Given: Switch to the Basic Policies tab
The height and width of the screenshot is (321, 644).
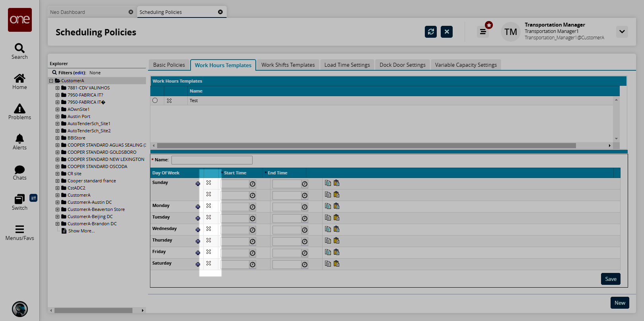Looking at the screenshot, I should click(x=169, y=65).
